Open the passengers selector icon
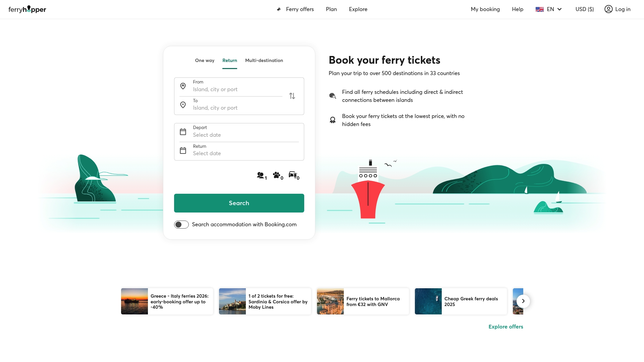 click(x=261, y=175)
